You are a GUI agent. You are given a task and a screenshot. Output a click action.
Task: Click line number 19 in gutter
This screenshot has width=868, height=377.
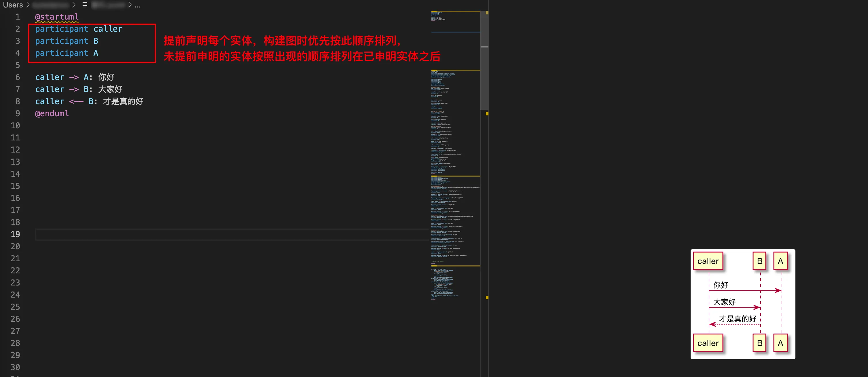click(15, 234)
